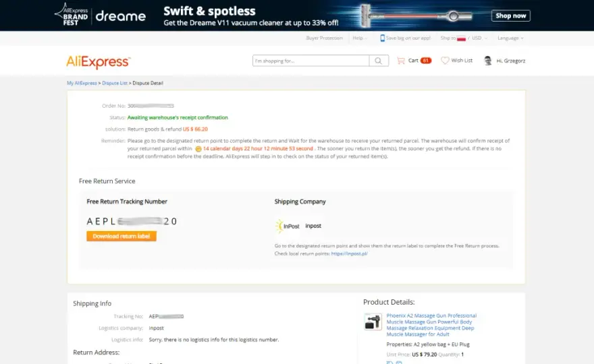Click the Return Address heading
The image size is (594, 364).
pos(97,353)
